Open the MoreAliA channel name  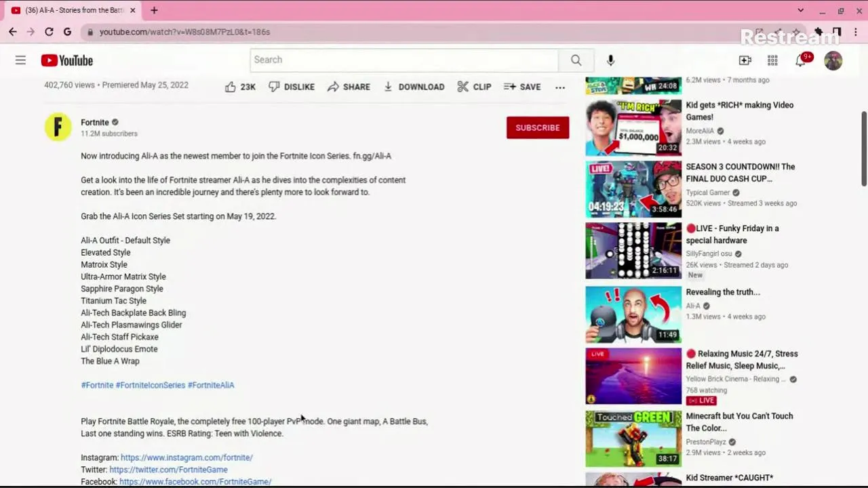[700, 131]
